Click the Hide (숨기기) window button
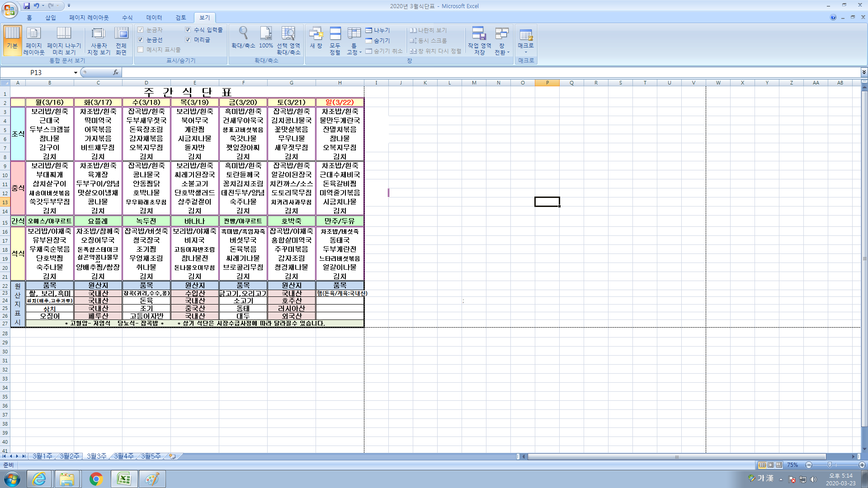Viewport: 868px width, 488px height. tap(378, 41)
